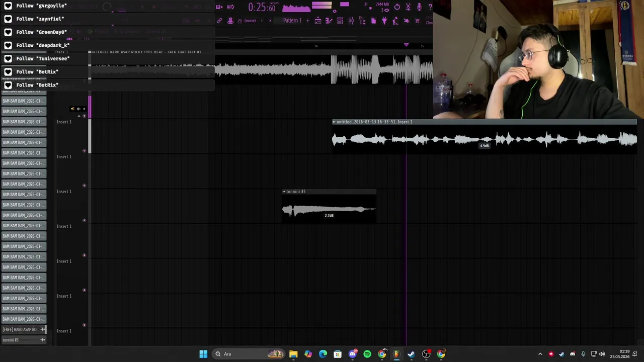Toggle the speaker mute icon on track header

pyautogui.click(x=78, y=109)
